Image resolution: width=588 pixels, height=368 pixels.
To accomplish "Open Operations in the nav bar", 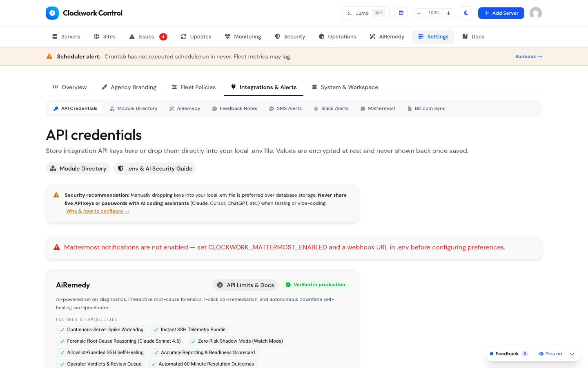I will pos(337,37).
